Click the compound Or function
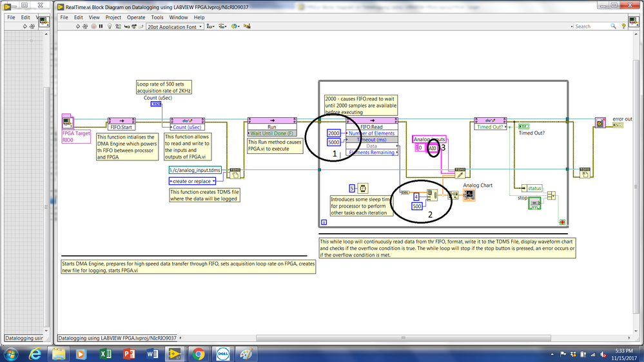 [551, 195]
